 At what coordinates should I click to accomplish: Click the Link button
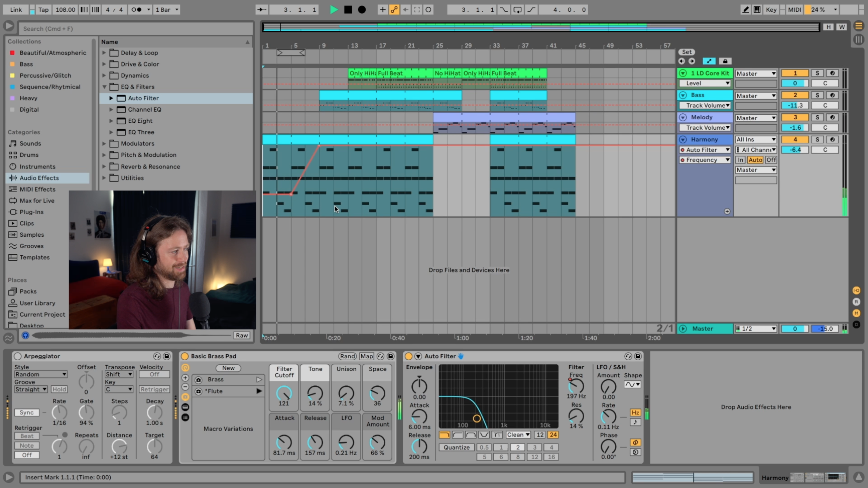point(16,9)
